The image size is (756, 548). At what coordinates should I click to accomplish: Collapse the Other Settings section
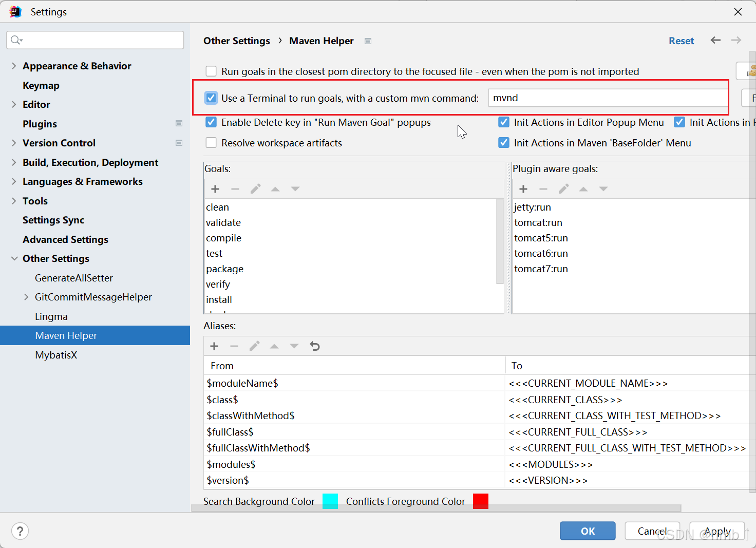click(x=14, y=258)
